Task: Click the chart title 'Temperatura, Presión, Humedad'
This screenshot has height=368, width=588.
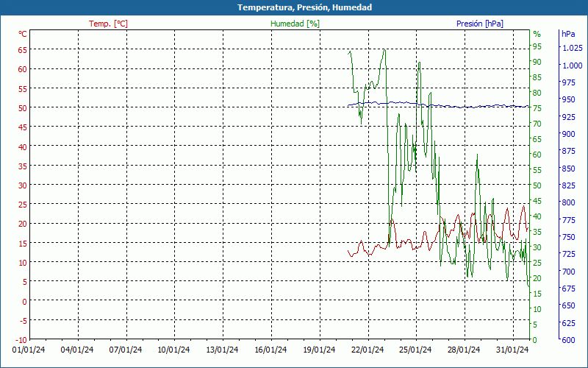Action: [x=304, y=7]
